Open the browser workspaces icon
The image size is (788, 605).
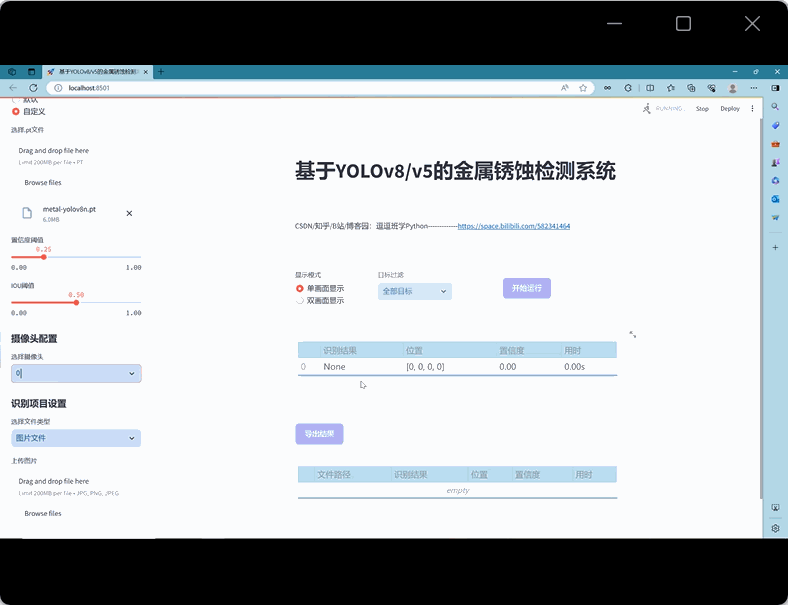pyautogui.click(x=12, y=72)
